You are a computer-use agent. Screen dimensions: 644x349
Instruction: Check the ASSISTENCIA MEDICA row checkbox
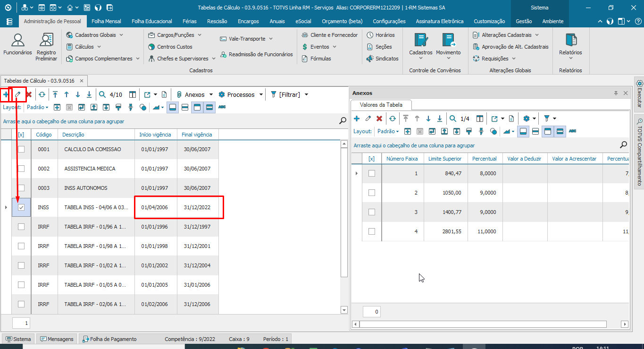[21, 169]
